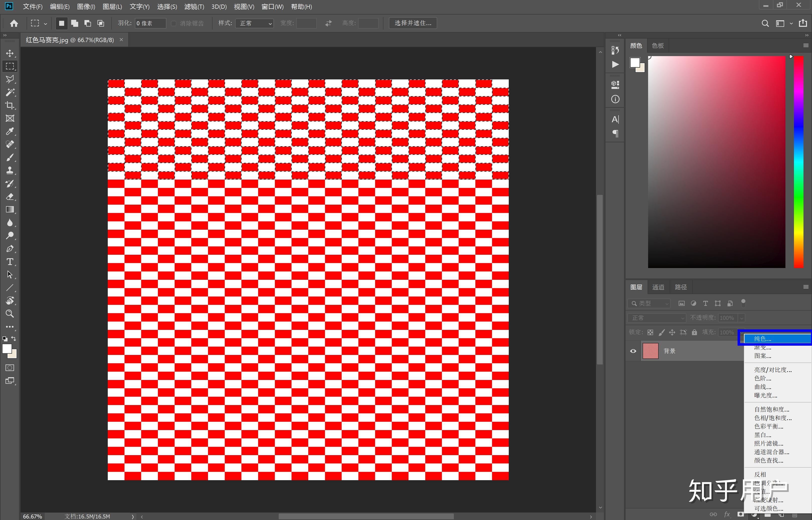Choose 渐变... from the adjustment menu
The image size is (812, 520).
coord(777,347)
